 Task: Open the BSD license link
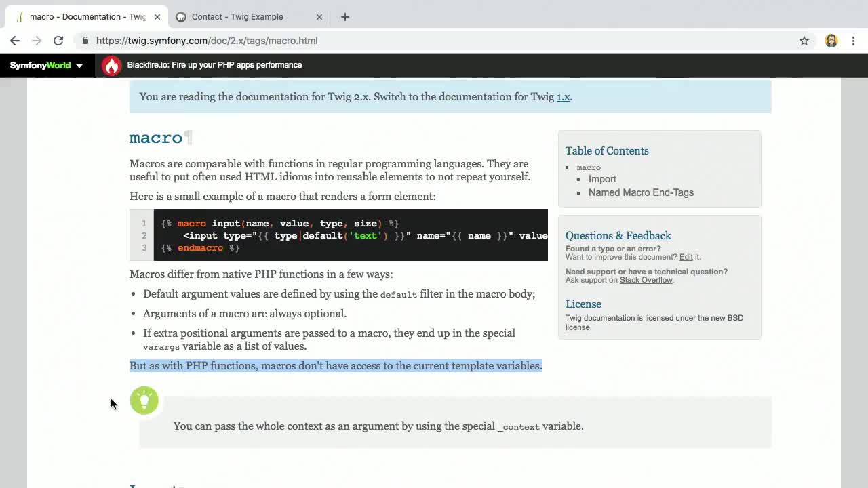tap(578, 327)
